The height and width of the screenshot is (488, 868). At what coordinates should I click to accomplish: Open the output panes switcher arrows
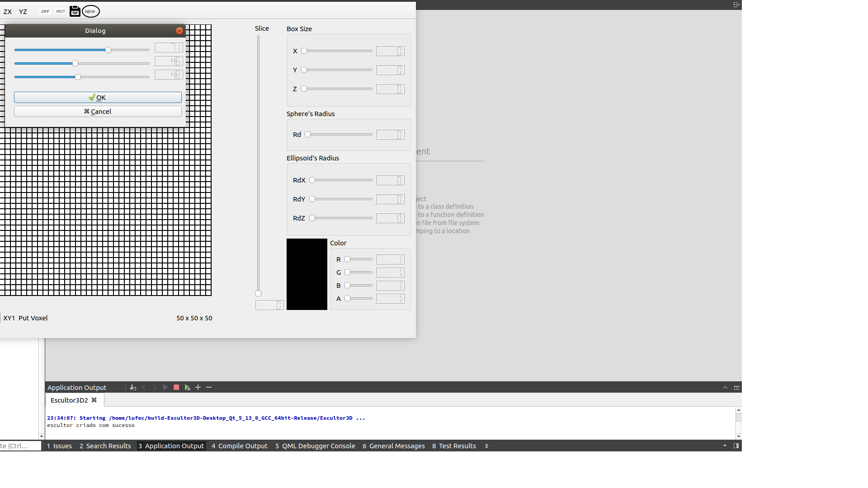coord(486,446)
